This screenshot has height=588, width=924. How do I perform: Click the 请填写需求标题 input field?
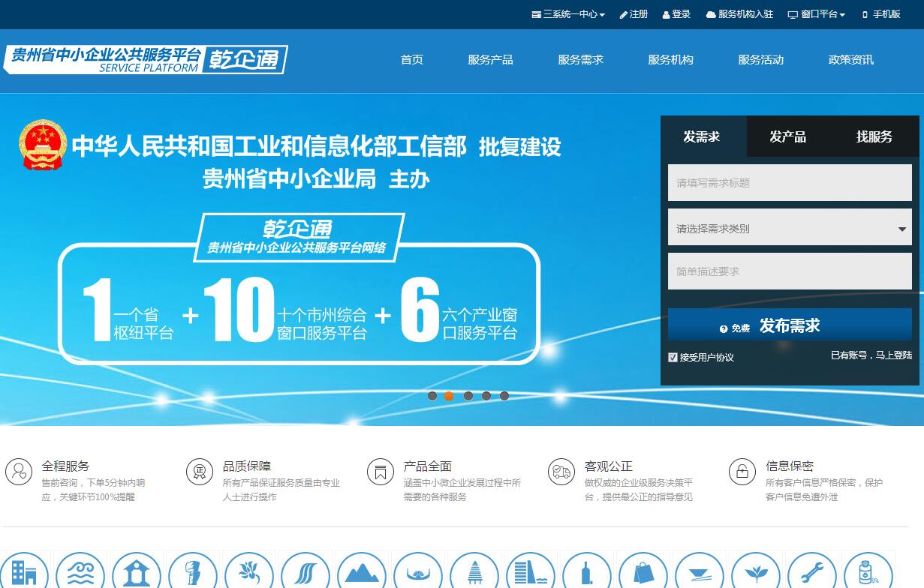pyautogui.click(x=790, y=183)
